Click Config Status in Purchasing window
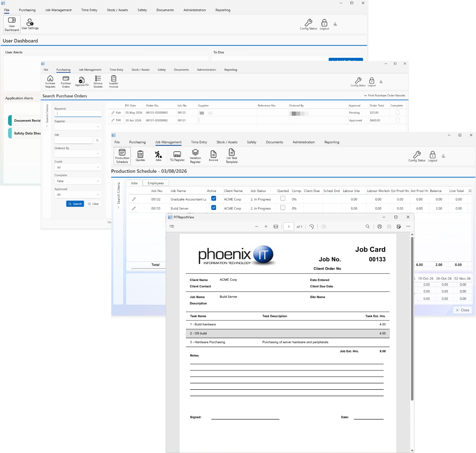 [358, 82]
